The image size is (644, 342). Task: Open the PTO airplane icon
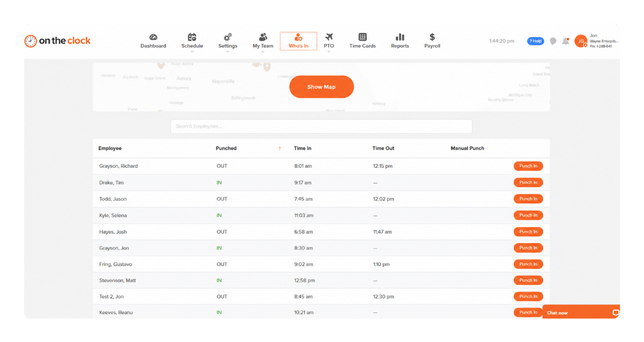329,37
